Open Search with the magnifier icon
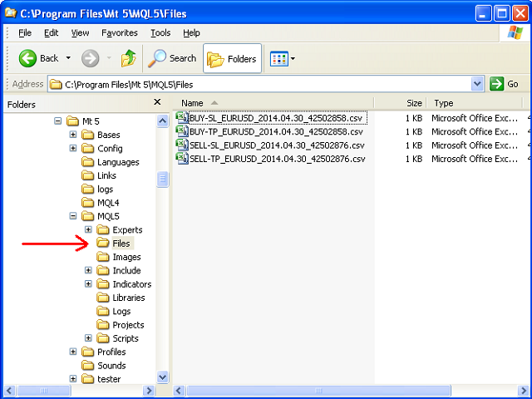Image resolution: width=532 pixels, height=399 pixels. click(x=157, y=58)
